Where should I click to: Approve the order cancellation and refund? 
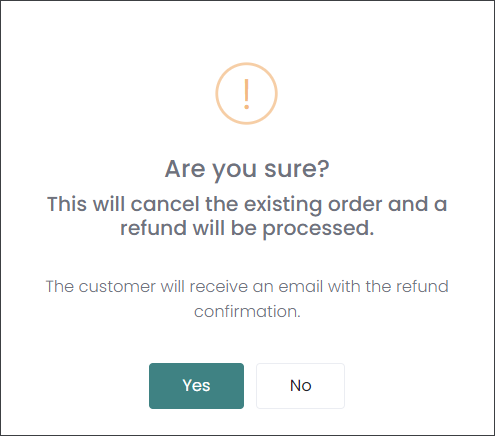pyautogui.click(x=196, y=386)
